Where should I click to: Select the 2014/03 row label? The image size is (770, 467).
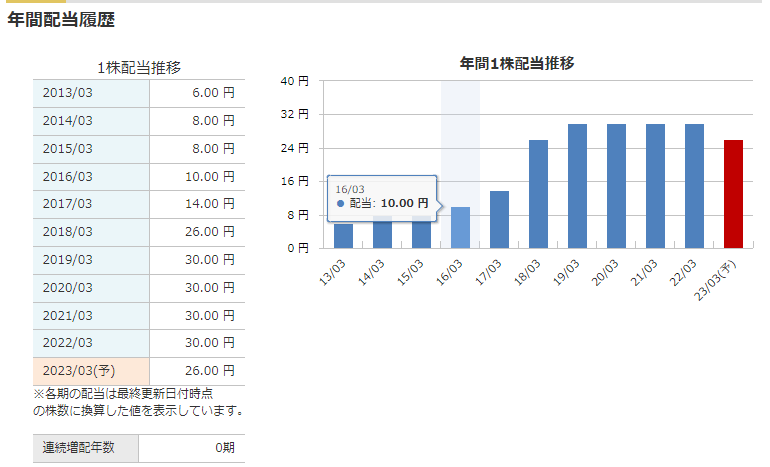click(67, 121)
